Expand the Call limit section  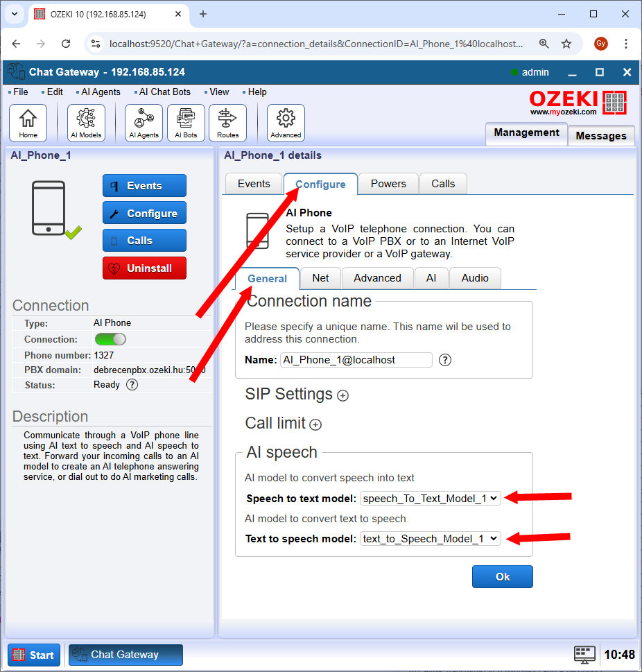(x=315, y=424)
